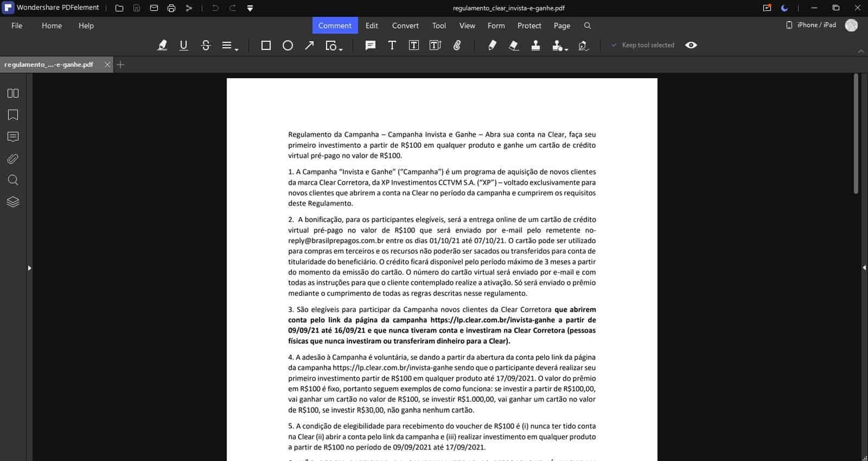
Task: Open file folder icon in title bar
Action: click(119, 8)
